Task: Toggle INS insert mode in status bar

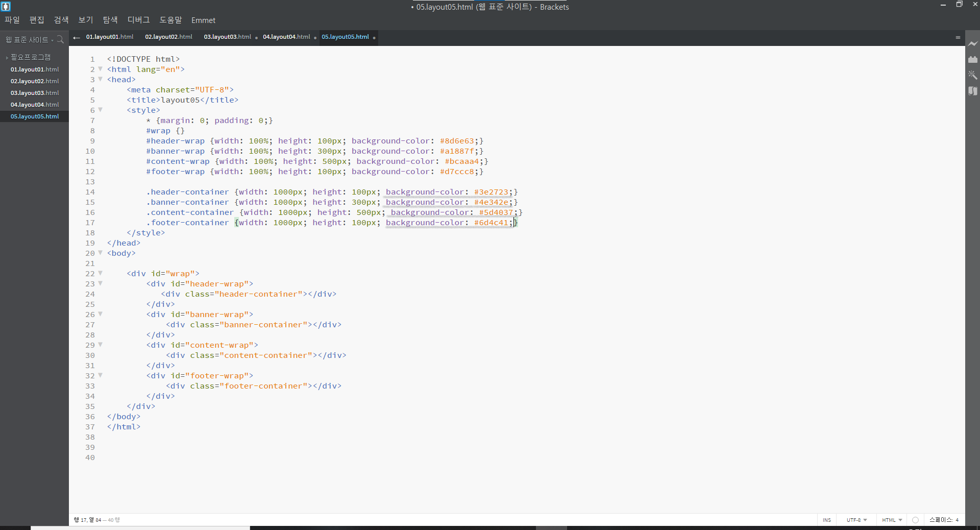Action: coord(826,520)
